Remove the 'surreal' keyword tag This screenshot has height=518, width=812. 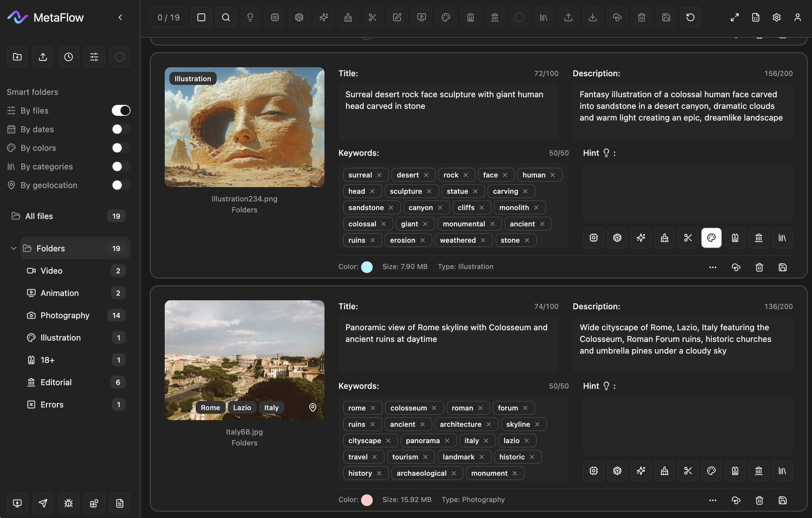[379, 175]
